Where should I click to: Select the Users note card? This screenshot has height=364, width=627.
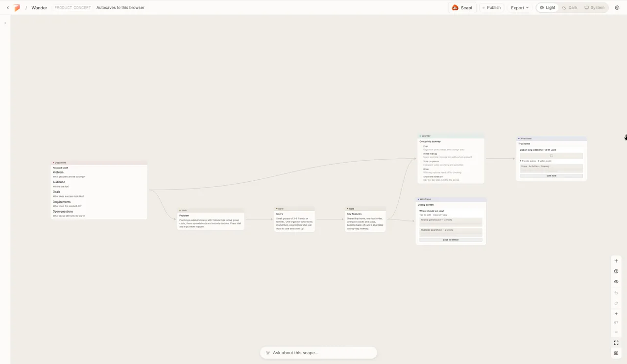294,219
